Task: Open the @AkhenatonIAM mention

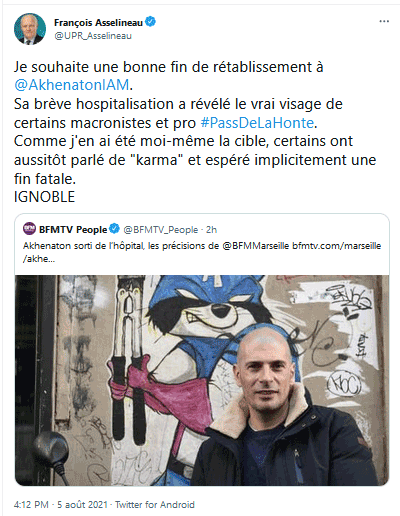Action: tap(71, 85)
